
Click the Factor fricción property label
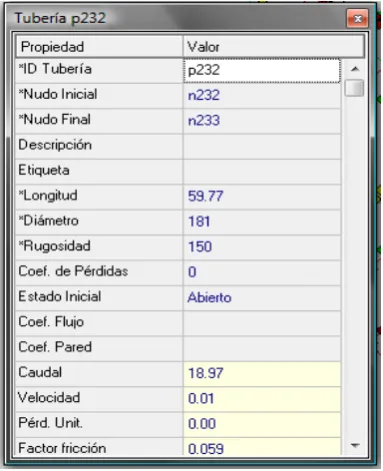(x=62, y=448)
